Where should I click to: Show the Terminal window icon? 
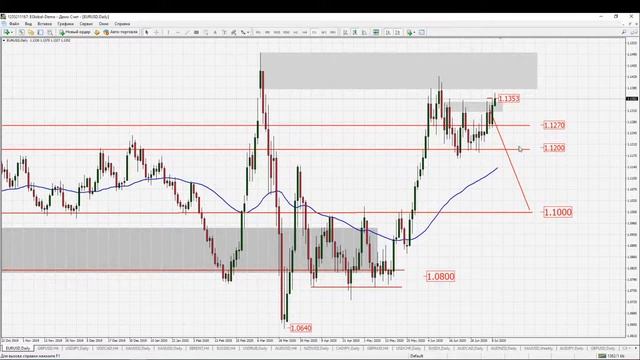40,32
